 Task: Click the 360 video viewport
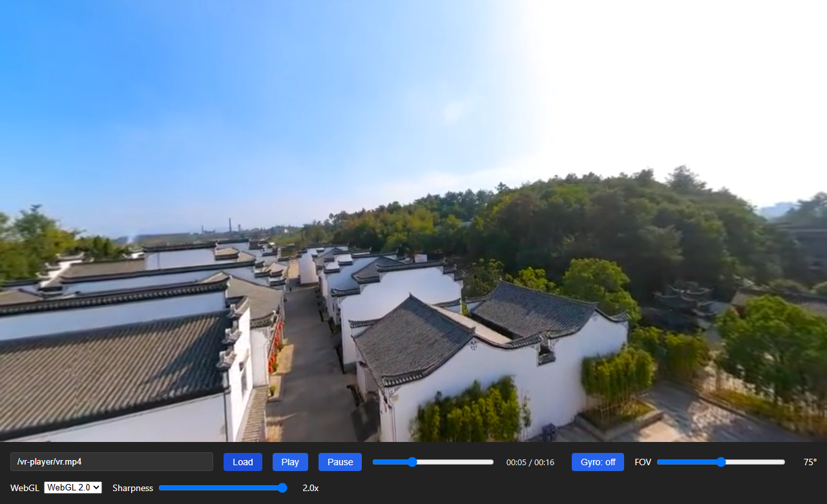tap(413, 221)
